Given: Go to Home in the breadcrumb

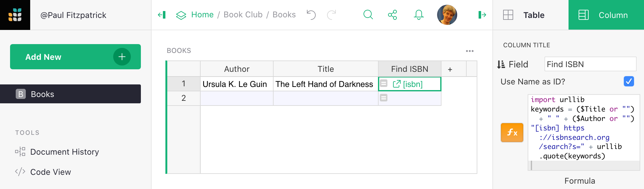Looking at the screenshot, I should [202, 15].
